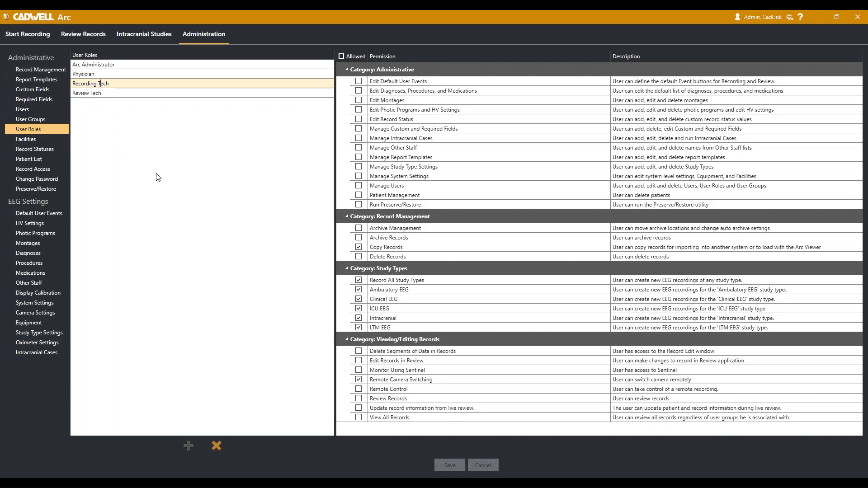This screenshot has width=868, height=488.
Task: Collapse the Category: Administrative group
Action: click(x=347, y=70)
